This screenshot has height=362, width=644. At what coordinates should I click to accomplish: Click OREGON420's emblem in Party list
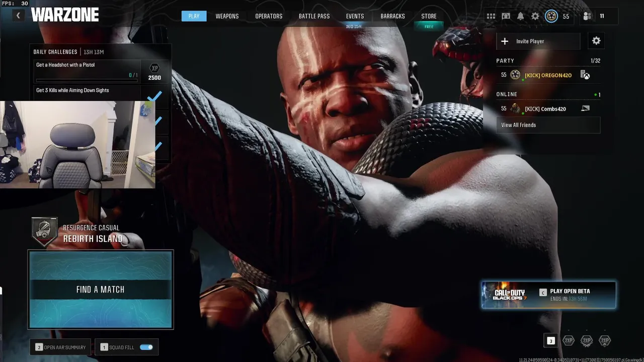(x=515, y=75)
